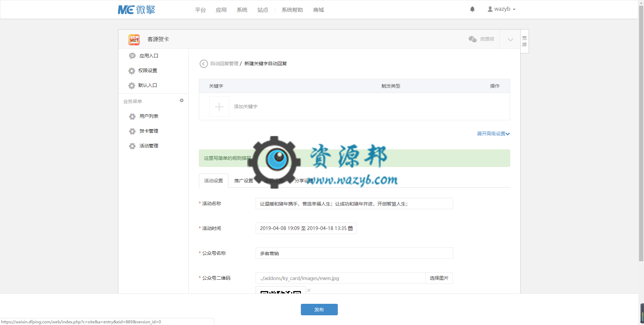This screenshot has width=644, height=325.
Task: Expand the account switcher chevron
Action: tap(510, 39)
